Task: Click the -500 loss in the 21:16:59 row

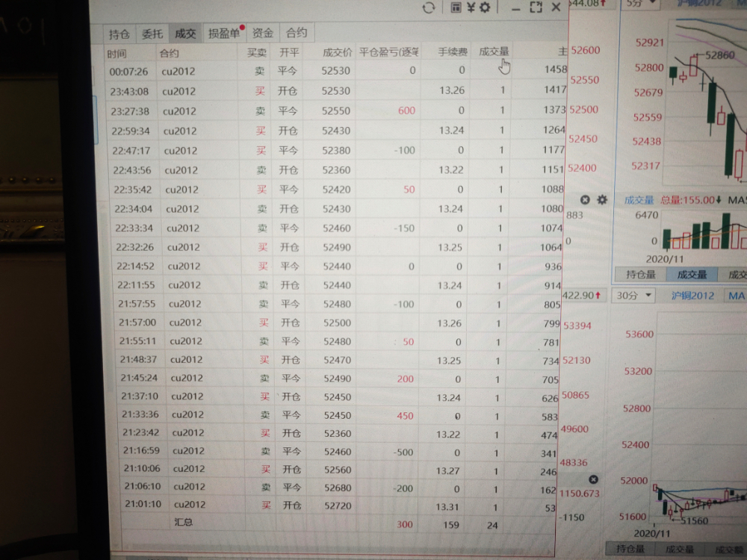Action: point(403,452)
